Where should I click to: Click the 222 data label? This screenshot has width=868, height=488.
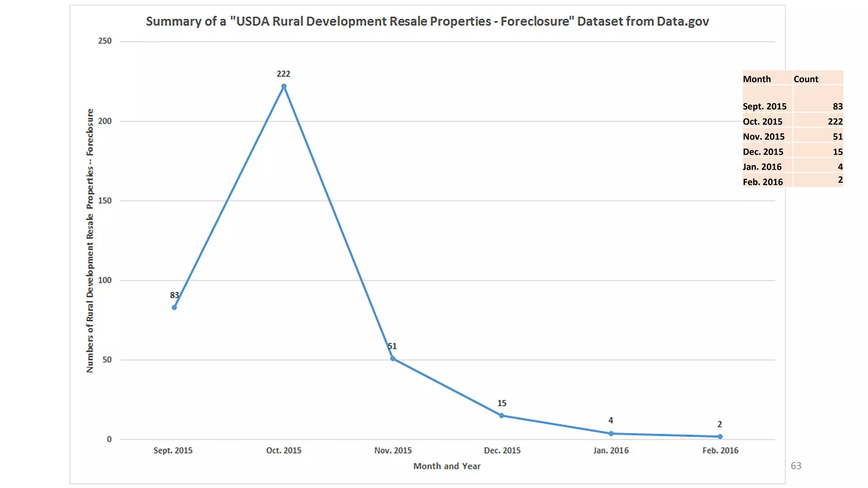pos(284,74)
